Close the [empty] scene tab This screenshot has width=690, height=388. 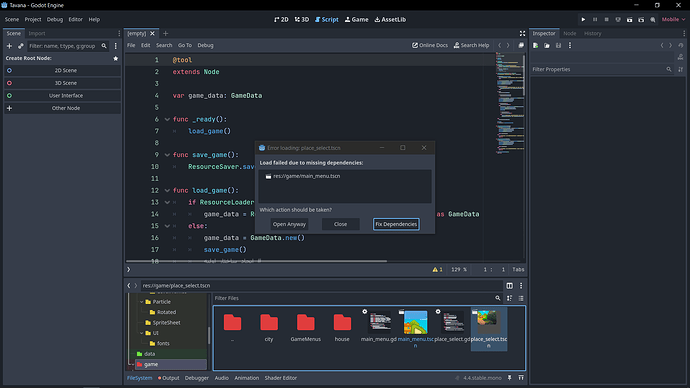pyautogui.click(x=152, y=33)
